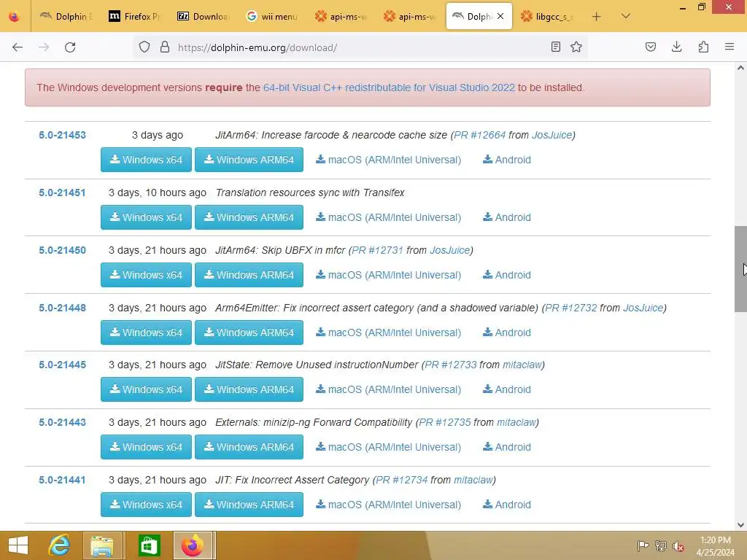Viewport: 747px width, 560px height.
Task: Switch to first Dolphin tab
Action: click(x=66, y=17)
